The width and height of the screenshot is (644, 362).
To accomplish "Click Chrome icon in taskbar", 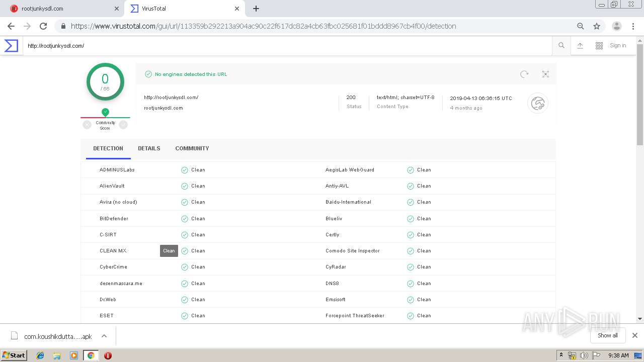I will [x=91, y=355].
